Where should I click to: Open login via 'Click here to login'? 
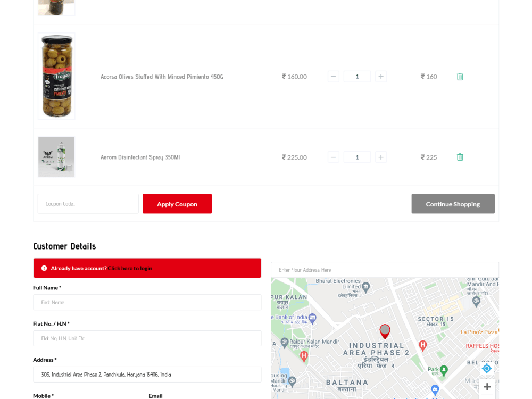pos(130,268)
